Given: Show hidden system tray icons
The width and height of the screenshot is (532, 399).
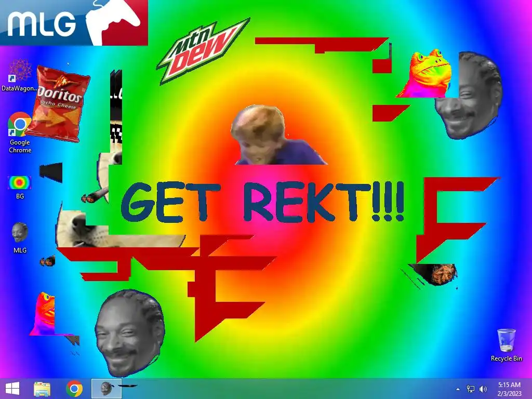Looking at the screenshot, I should point(458,389).
